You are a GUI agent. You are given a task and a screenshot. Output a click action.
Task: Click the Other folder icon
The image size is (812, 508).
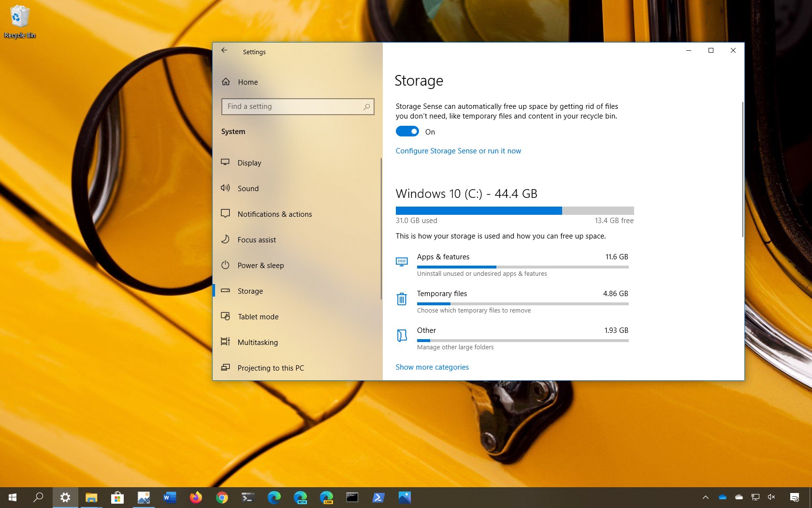coord(402,335)
